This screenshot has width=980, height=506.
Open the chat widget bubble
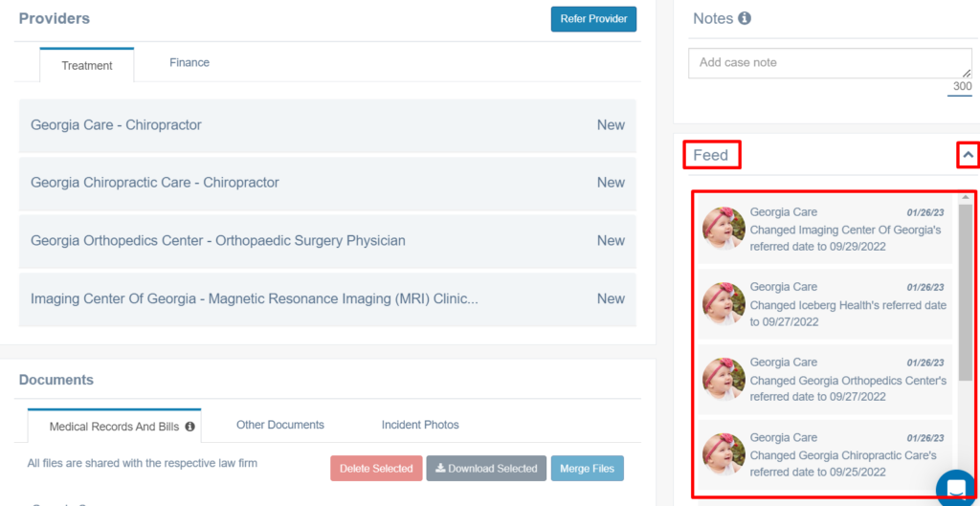957,487
